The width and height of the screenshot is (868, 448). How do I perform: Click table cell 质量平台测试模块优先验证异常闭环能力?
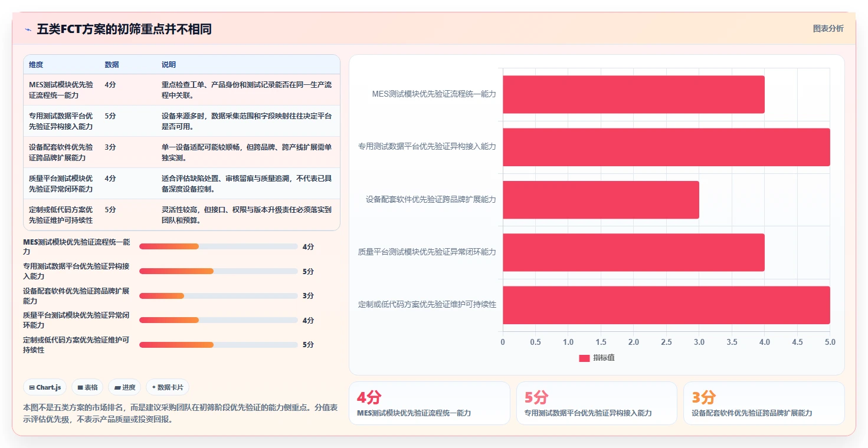(61, 184)
